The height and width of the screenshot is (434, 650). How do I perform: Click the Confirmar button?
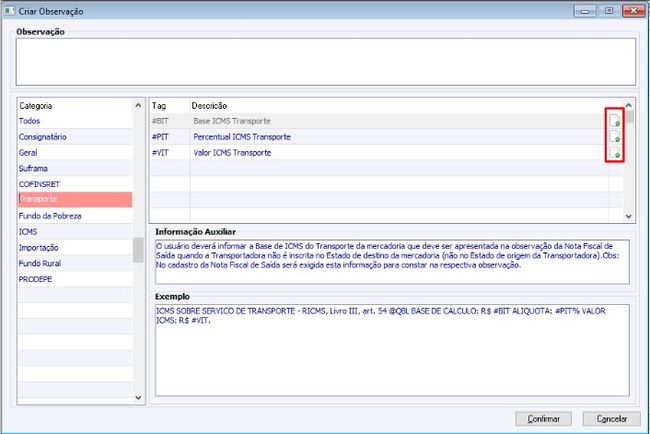543,419
